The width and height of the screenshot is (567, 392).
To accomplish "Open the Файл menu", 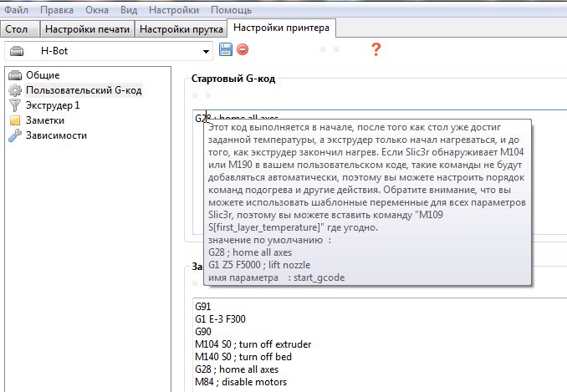I will pyautogui.click(x=16, y=10).
